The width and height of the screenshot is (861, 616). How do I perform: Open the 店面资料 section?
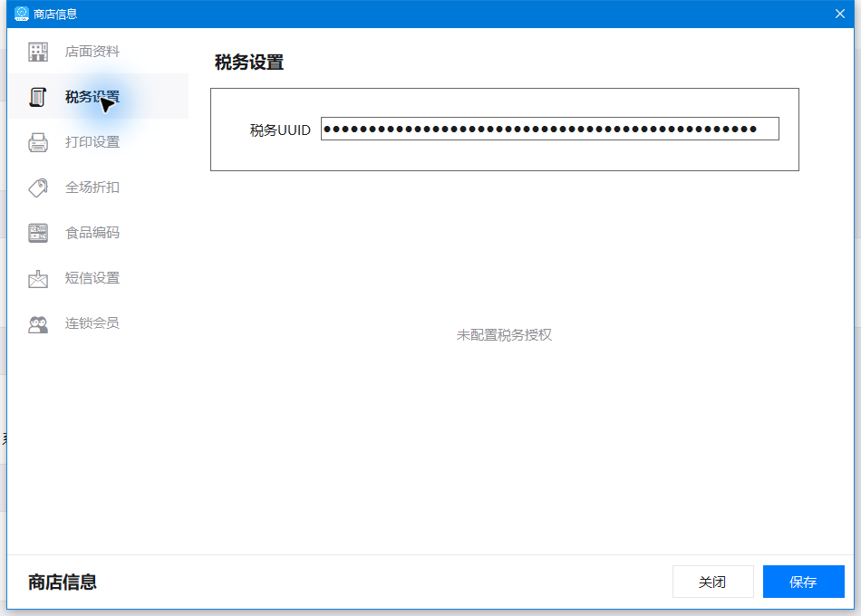point(98,51)
